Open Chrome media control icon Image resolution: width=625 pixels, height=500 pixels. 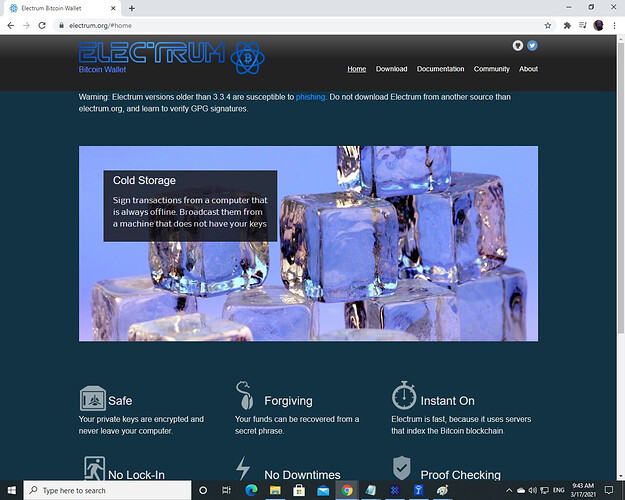583,26
